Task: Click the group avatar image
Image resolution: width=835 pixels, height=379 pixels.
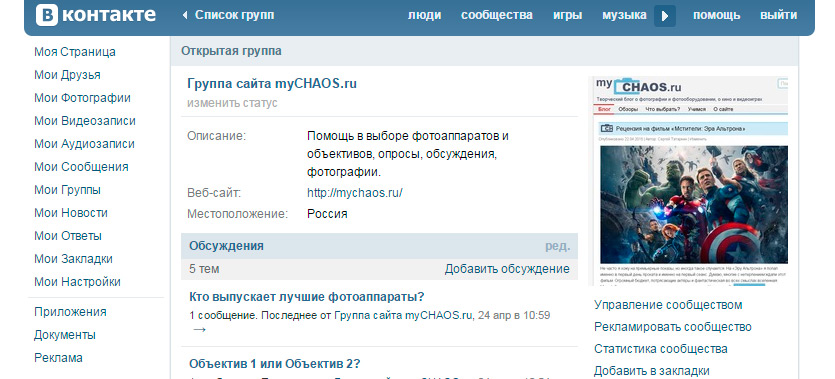Action: pos(690,181)
